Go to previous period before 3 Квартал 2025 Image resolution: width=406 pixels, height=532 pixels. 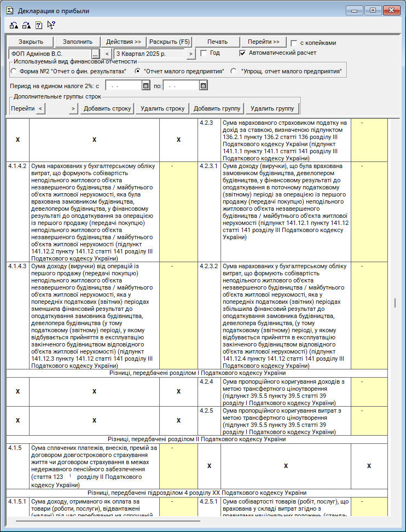pyautogui.click(x=107, y=54)
